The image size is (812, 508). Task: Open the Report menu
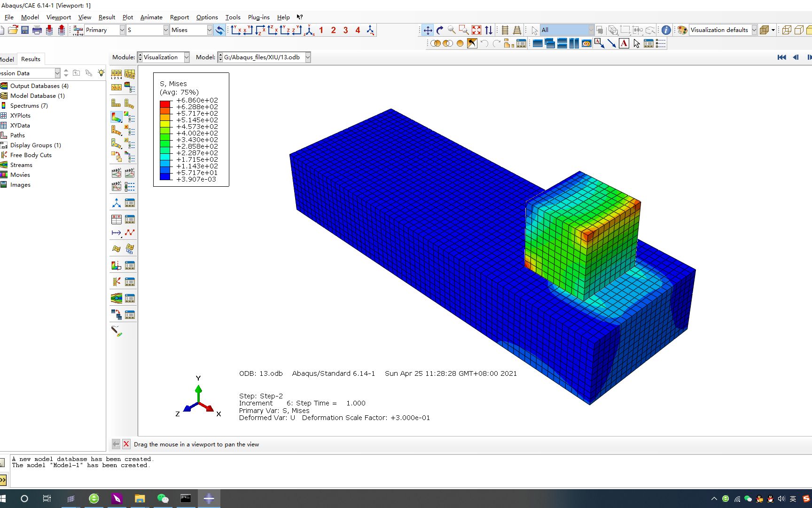pyautogui.click(x=180, y=17)
